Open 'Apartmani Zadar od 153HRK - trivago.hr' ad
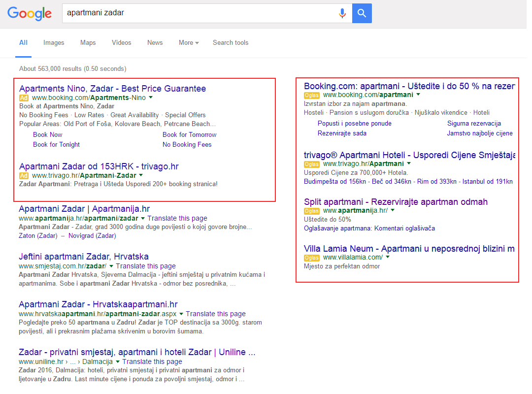Viewport: 532px width, 394px height. pos(99,166)
